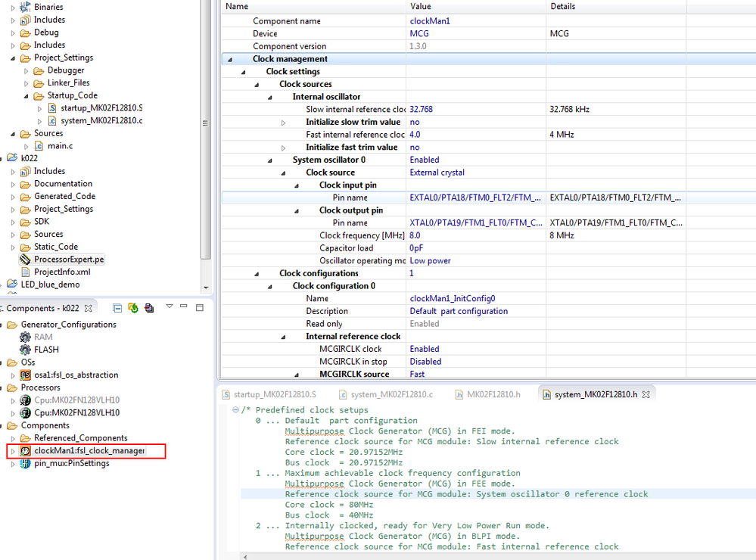Click the active Cpu:MK02FN128VLH10 processor icon

coord(25,413)
